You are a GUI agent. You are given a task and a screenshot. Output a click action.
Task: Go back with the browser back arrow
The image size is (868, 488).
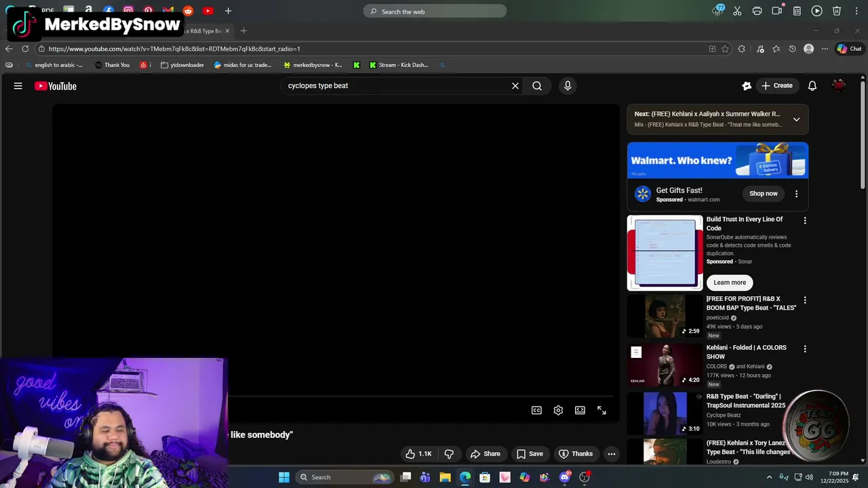9,49
